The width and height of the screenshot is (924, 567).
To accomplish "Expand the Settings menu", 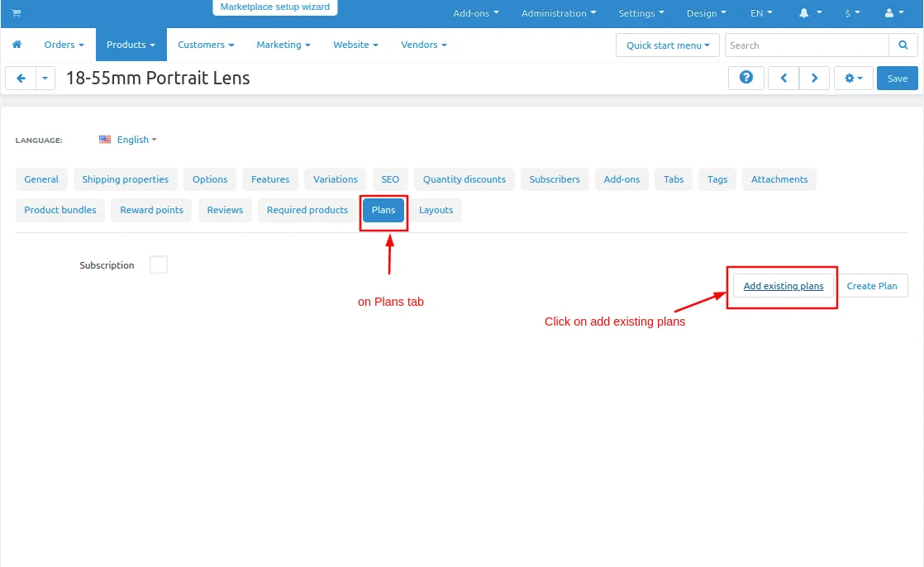I will [x=641, y=13].
